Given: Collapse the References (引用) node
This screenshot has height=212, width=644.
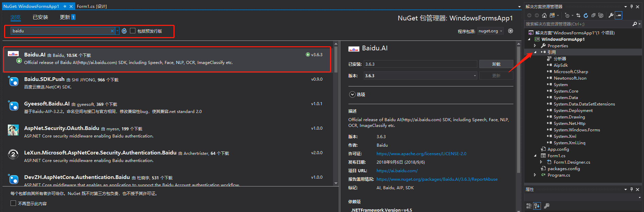Looking at the screenshot, I should pos(535,52).
